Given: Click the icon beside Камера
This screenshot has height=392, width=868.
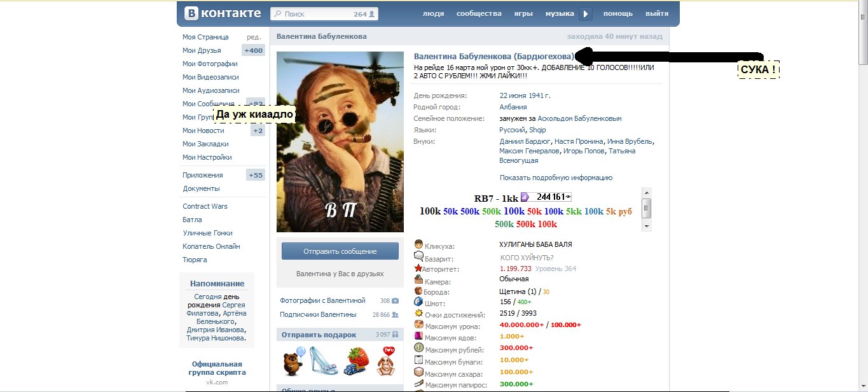Looking at the screenshot, I should click(x=418, y=279).
